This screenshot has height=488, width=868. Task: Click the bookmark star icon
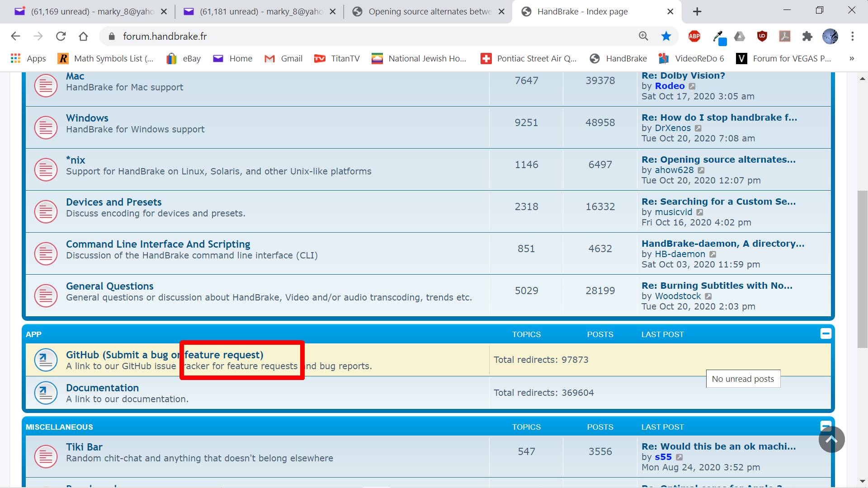click(x=666, y=36)
